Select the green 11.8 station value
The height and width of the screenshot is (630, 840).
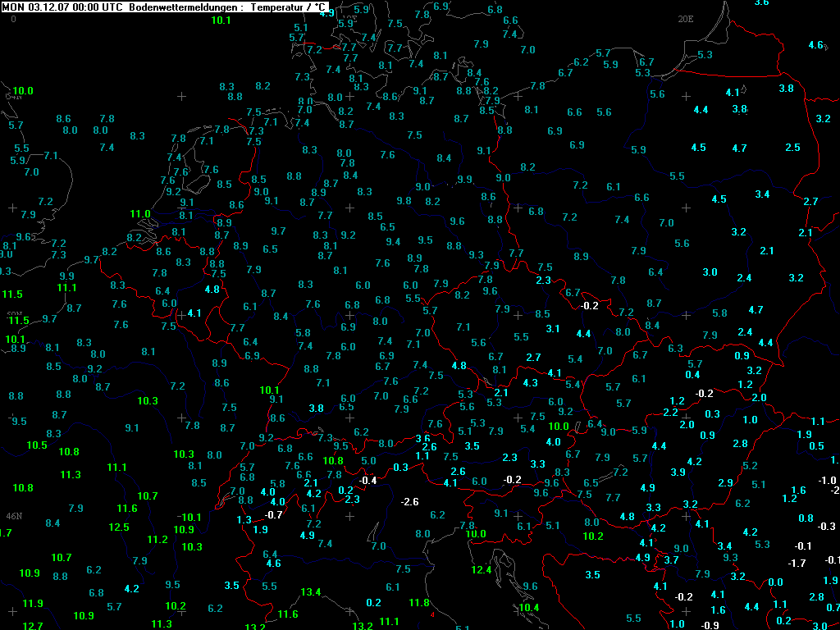[x=419, y=603]
